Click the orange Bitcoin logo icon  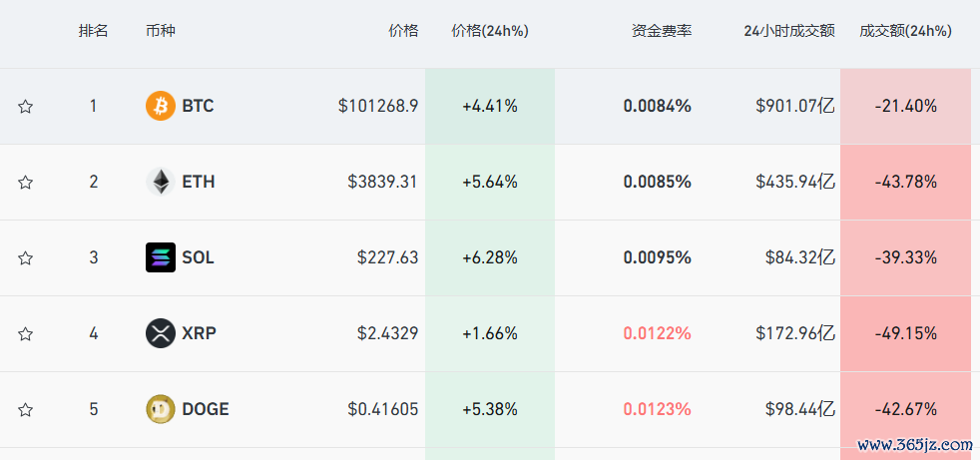(161, 106)
